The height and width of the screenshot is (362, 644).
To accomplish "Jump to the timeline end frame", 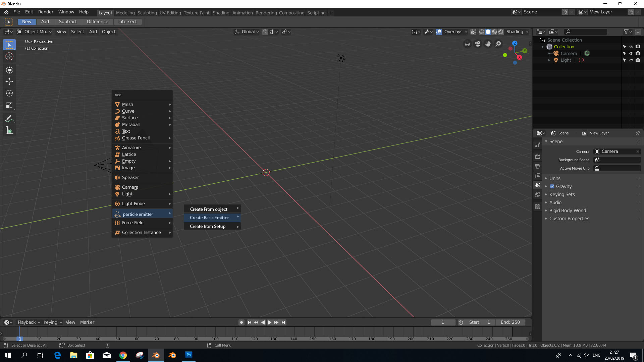I will click(283, 322).
